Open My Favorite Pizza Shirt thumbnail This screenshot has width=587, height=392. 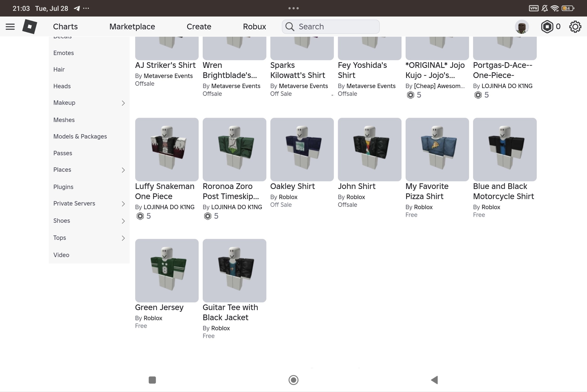coord(437,150)
